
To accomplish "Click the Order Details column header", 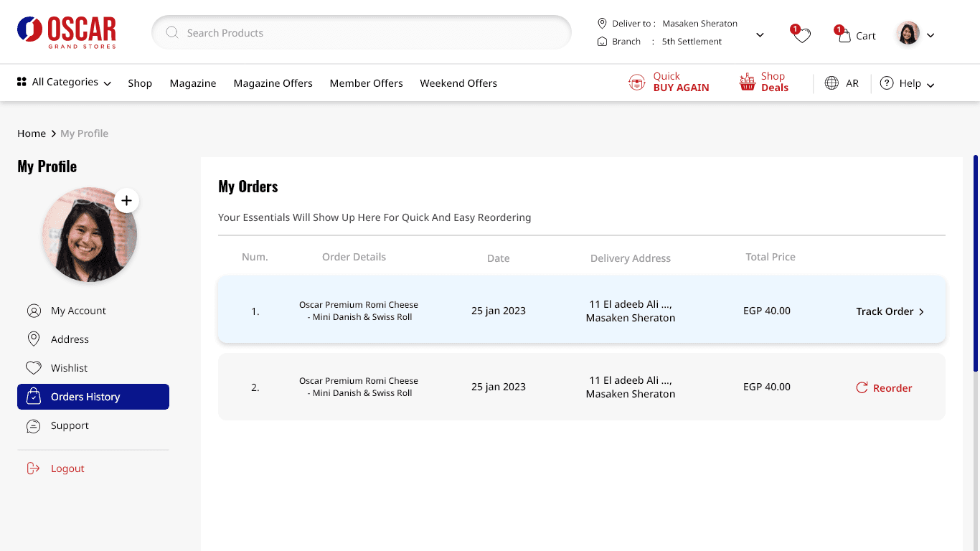I will [x=354, y=257].
